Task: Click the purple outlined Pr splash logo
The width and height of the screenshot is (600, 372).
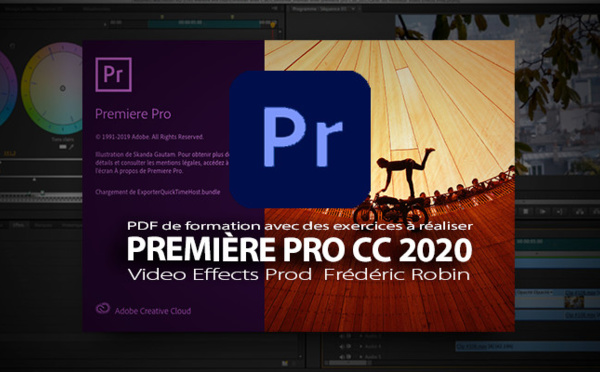Action: click(113, 75)
